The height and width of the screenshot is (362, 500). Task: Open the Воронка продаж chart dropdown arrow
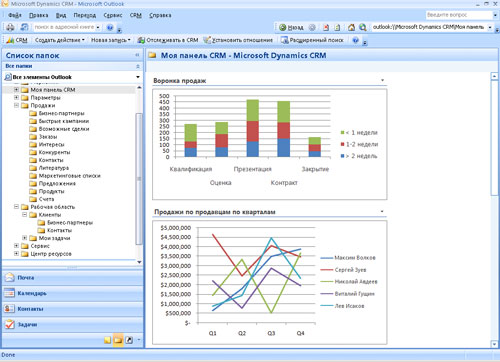click(382, 80)
